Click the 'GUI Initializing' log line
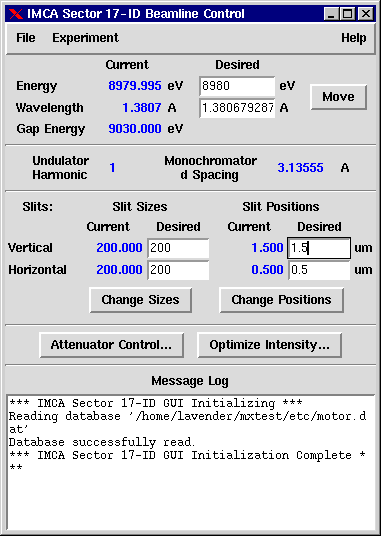381x536 pixels. pyautogui.click(x=155, y=403)
